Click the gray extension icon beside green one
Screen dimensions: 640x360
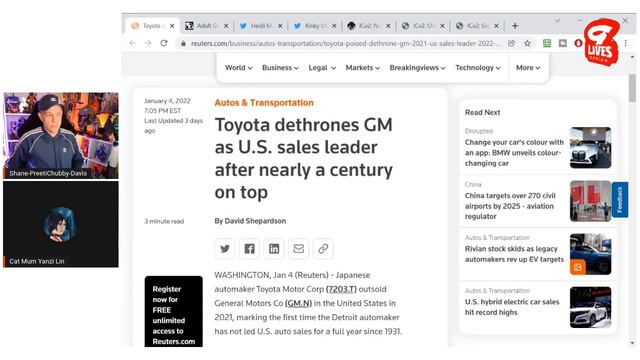tap(563, 43)
